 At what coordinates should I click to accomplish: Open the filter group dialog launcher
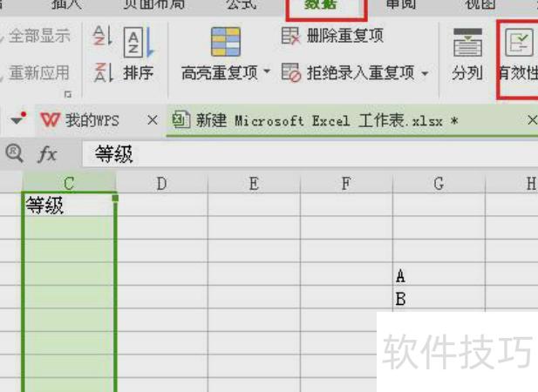coord(68,94)
